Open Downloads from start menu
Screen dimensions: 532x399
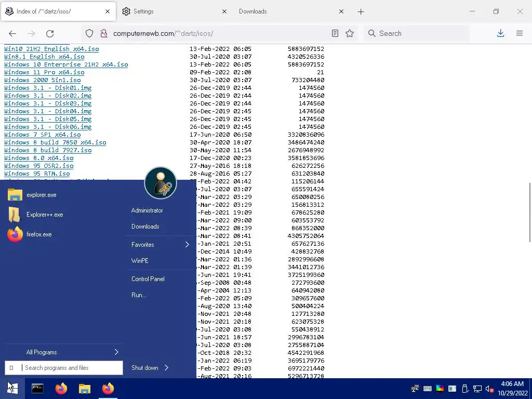point(145,227)
